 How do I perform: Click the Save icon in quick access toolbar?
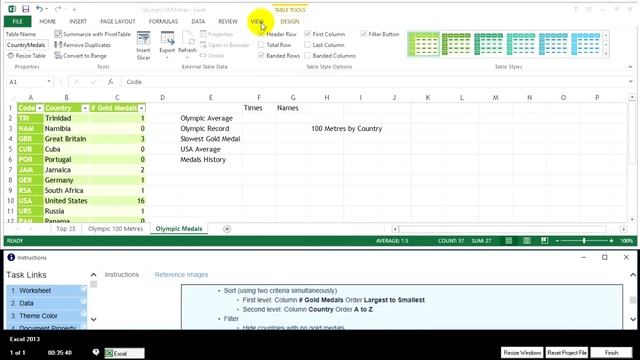pyautogui.click(x=25, y=9)
